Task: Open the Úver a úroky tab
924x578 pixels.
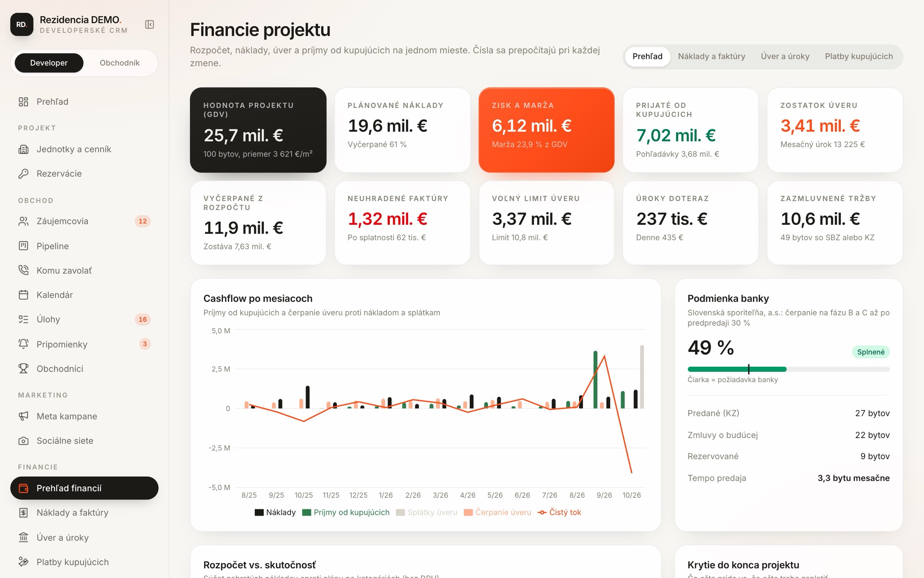Action: [785, 56]
